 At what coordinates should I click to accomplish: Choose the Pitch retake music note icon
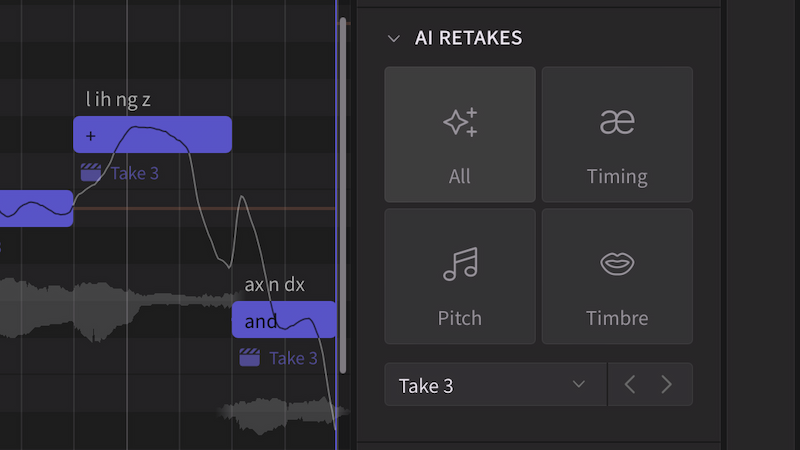tap(460, 264)
